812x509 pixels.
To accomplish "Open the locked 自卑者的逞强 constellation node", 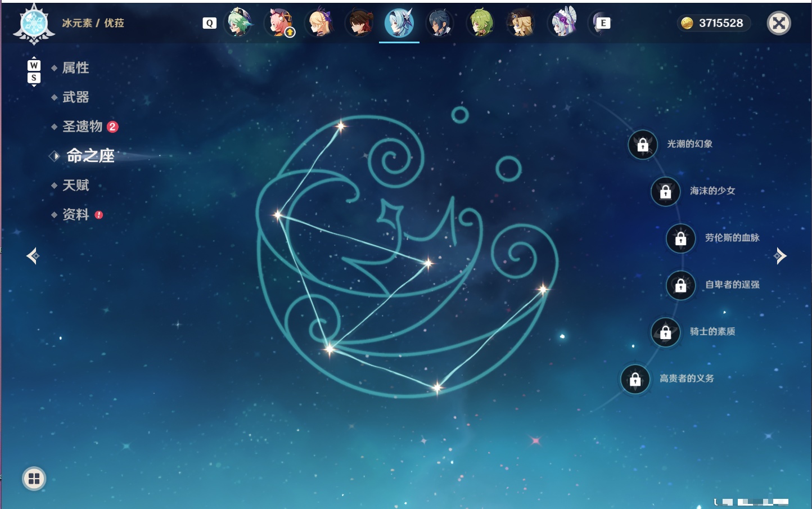I will click(681, 285).
